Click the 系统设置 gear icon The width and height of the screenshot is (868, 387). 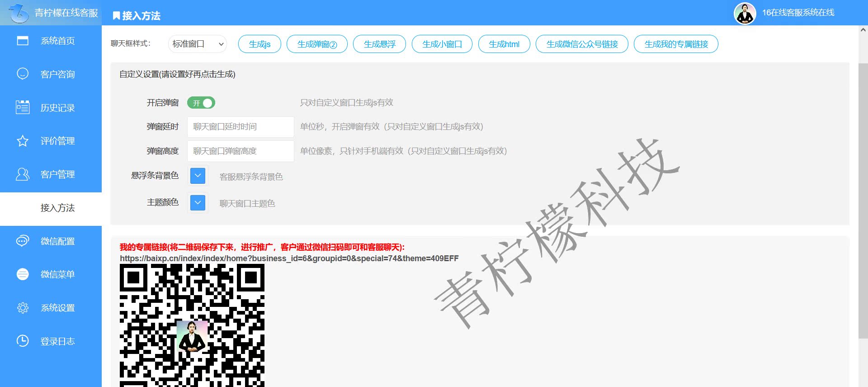click(23, 308)
